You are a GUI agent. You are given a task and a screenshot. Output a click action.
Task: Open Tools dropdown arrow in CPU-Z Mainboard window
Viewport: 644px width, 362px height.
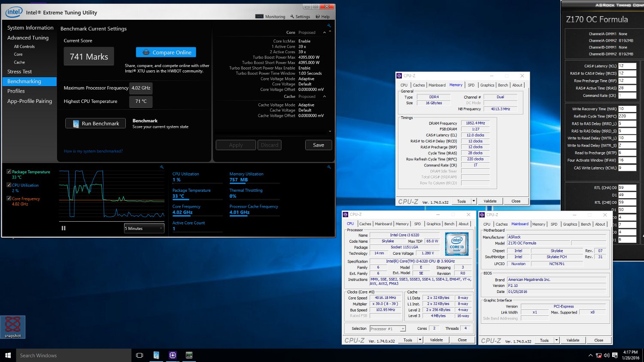556,341
